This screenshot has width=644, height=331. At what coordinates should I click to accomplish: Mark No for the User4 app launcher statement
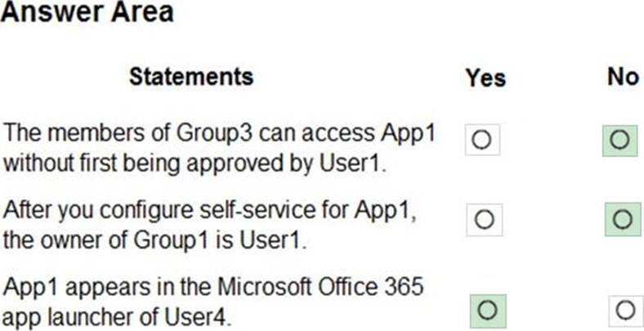pyautogui.click(x=625, y=310)
